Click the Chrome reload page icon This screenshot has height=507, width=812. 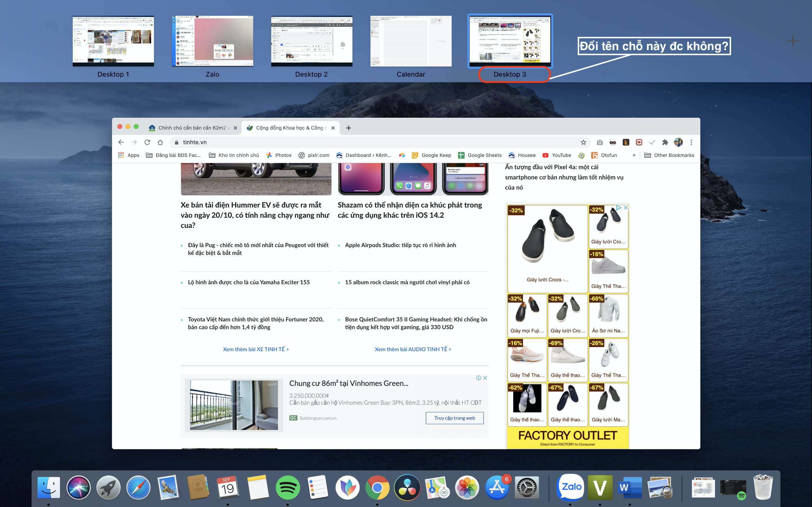click(147, 142)
